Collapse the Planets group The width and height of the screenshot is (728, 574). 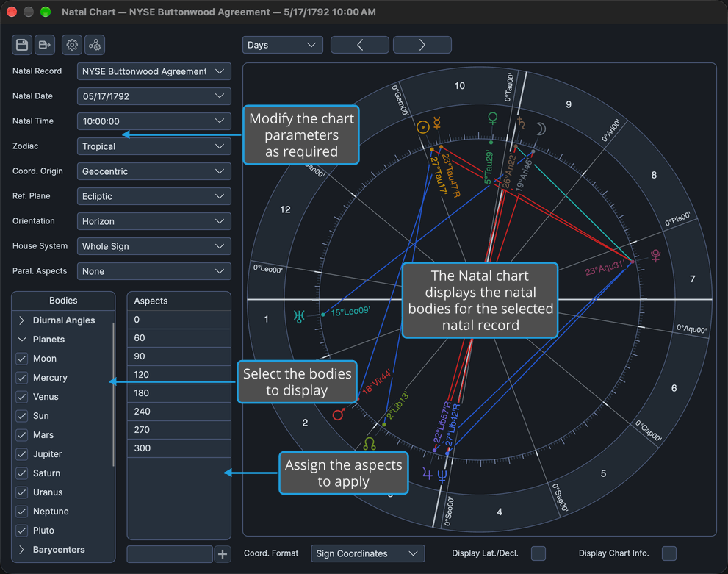(x=21, y=340)
